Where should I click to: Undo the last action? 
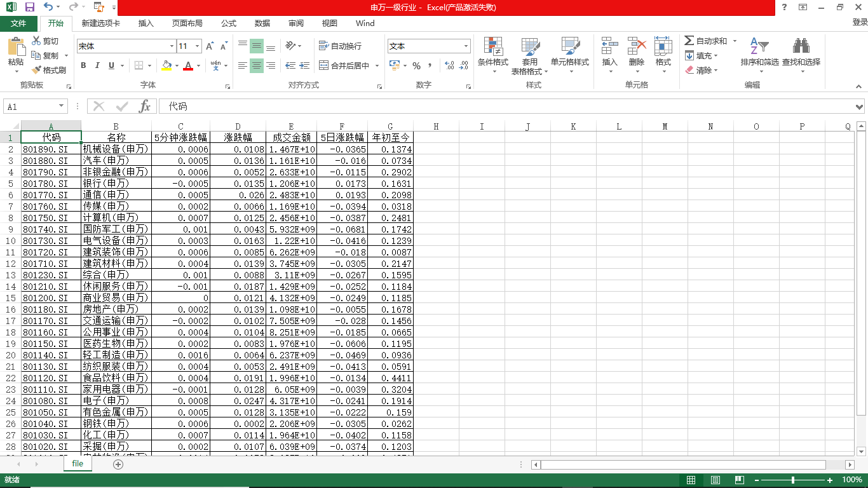point(48,8)
